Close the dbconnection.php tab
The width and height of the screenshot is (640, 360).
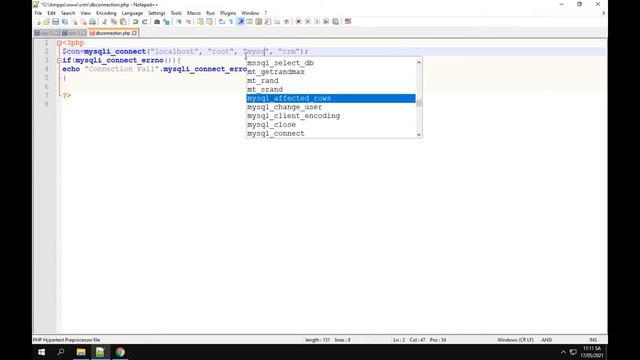(134, 33)
